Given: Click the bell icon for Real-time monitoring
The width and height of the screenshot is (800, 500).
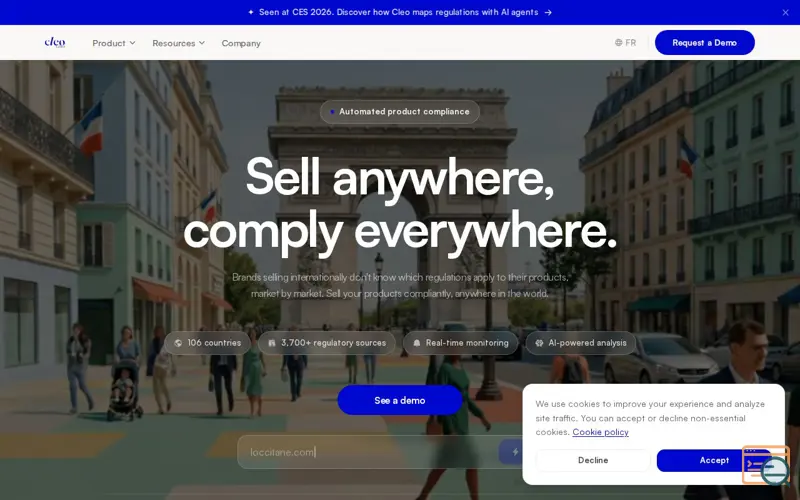Looking at the screenshot, I should pos(417,343).
